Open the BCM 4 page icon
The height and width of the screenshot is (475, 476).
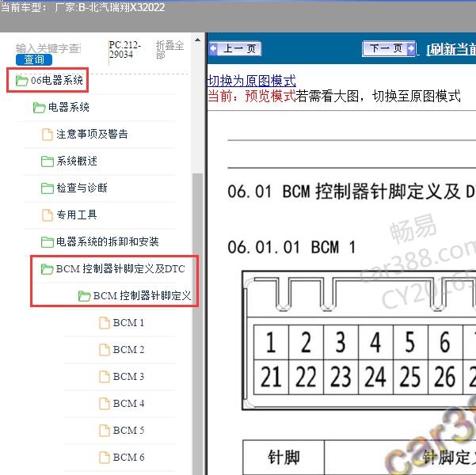(x=105, y=404)
